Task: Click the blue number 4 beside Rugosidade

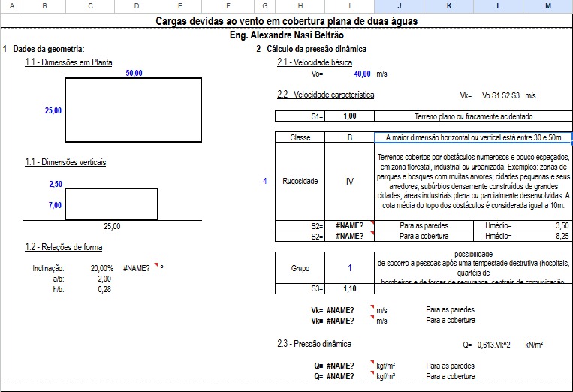Action: coord(265,181)
